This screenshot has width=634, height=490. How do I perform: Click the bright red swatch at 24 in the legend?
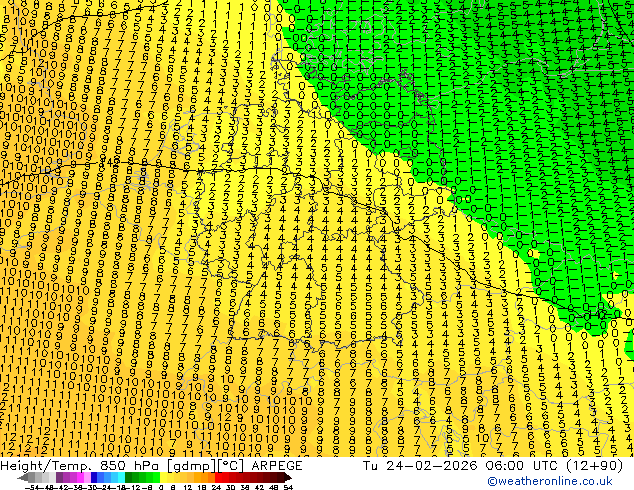coord(218,478)
